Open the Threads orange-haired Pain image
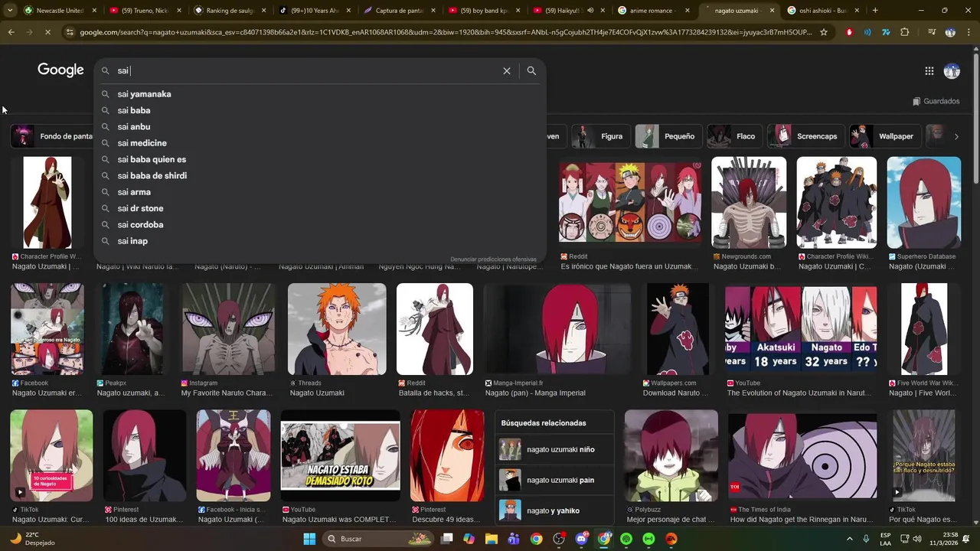The image size is (980, 551). tap(337, 329)
